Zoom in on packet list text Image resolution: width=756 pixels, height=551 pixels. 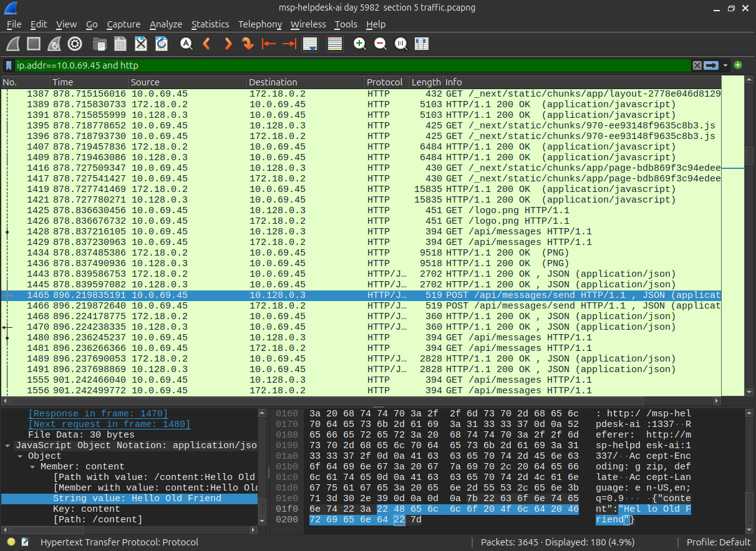pyautogui.click(x=359, y=44)
